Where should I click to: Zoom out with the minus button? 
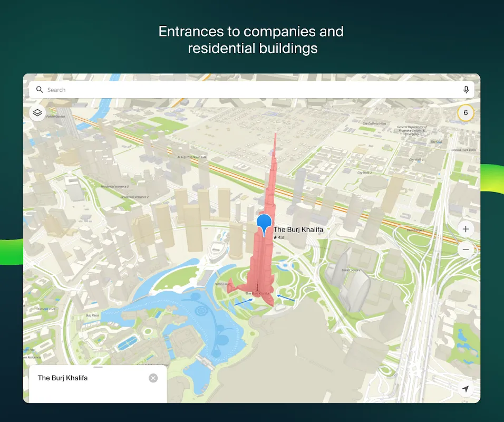[x=466, y=250]
